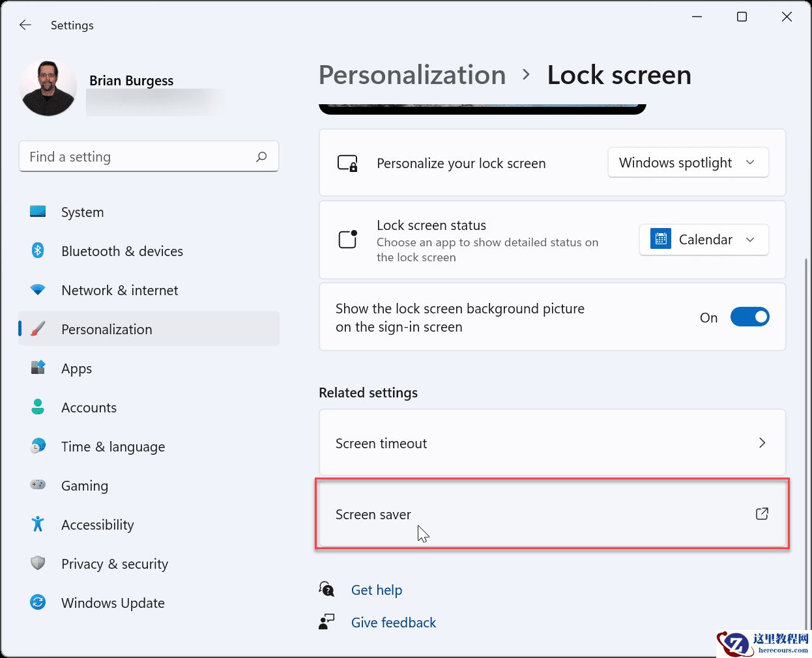The width and height of the screenshot is (812, 658).
Task: Click the Network & internet globe icon
Action: 38,290
